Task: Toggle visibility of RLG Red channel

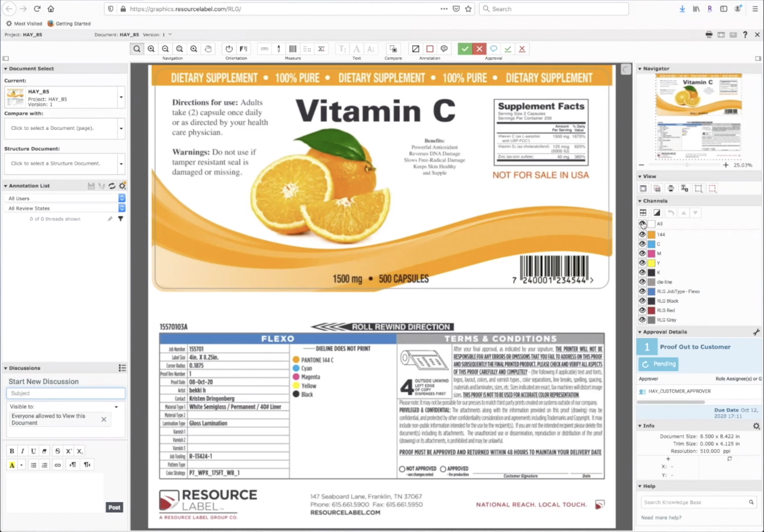Action: coord(642,311)
